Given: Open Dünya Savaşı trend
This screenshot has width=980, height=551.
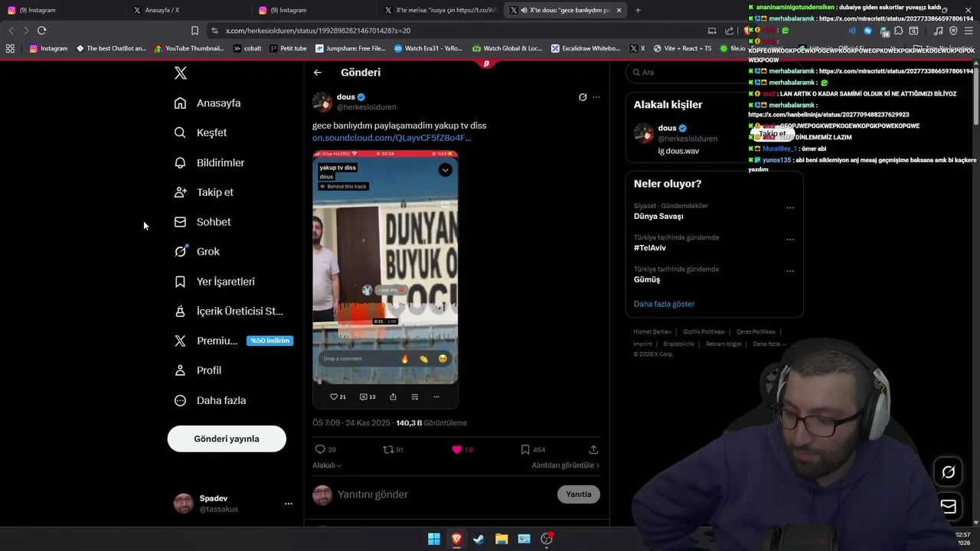Looking at the screenshot, I should point(658,216).
